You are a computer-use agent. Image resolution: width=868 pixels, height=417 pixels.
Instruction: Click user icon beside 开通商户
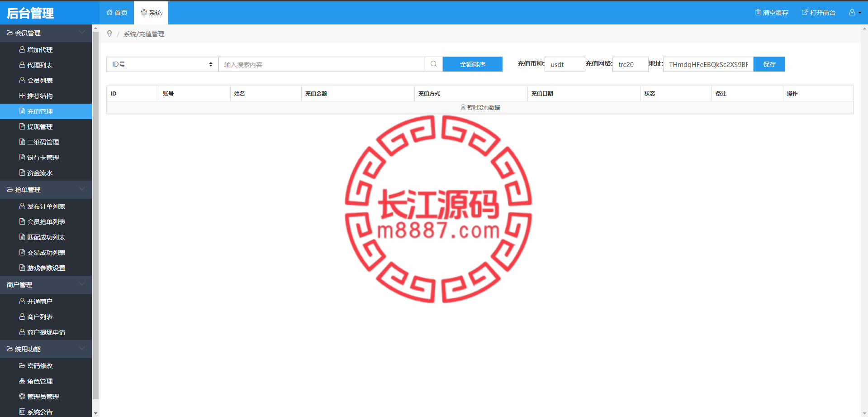[x=22, y=301]
